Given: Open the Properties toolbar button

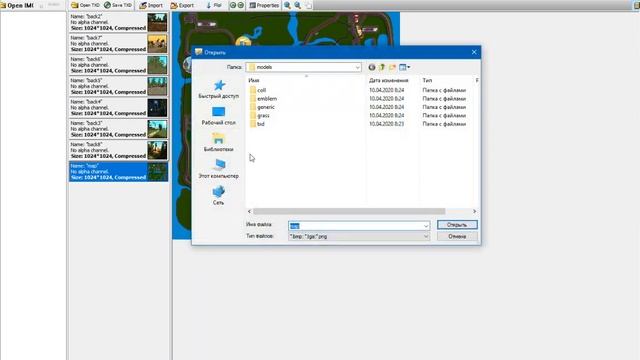Looking at the screenshot, I should pos(264,5).
